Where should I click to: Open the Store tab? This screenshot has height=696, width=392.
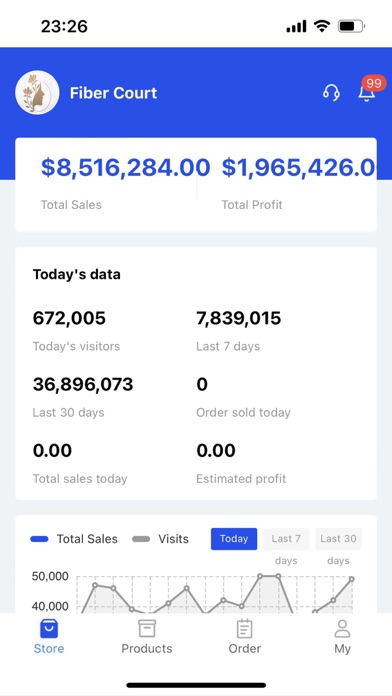pyautogui.click(x=49, y=637)
